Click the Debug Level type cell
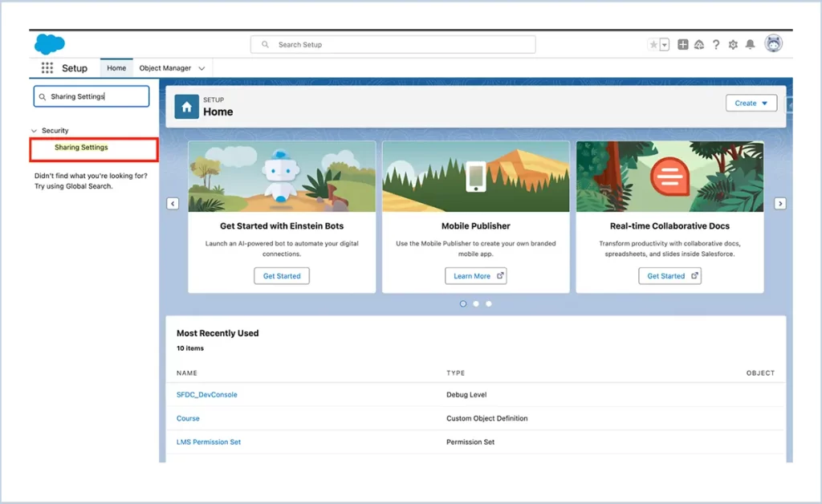822x504 pixels. tap(466, 395)
